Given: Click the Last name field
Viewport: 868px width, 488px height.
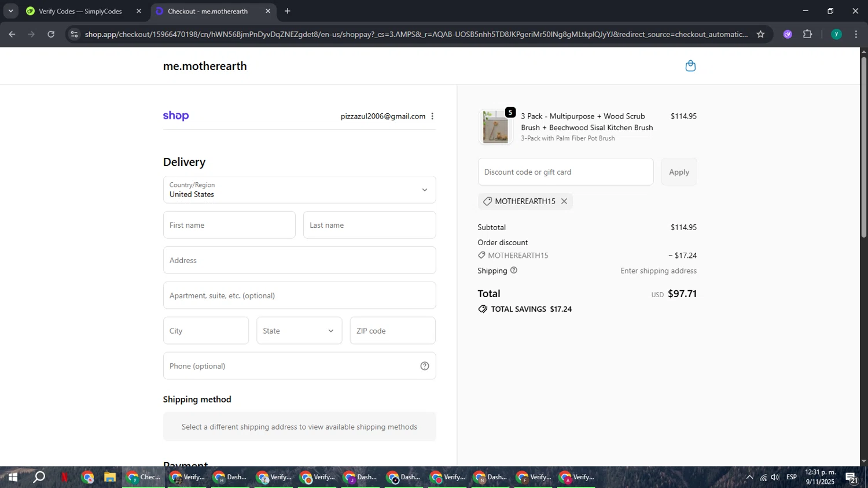Looking at the screenshot, I should [369, 225].
